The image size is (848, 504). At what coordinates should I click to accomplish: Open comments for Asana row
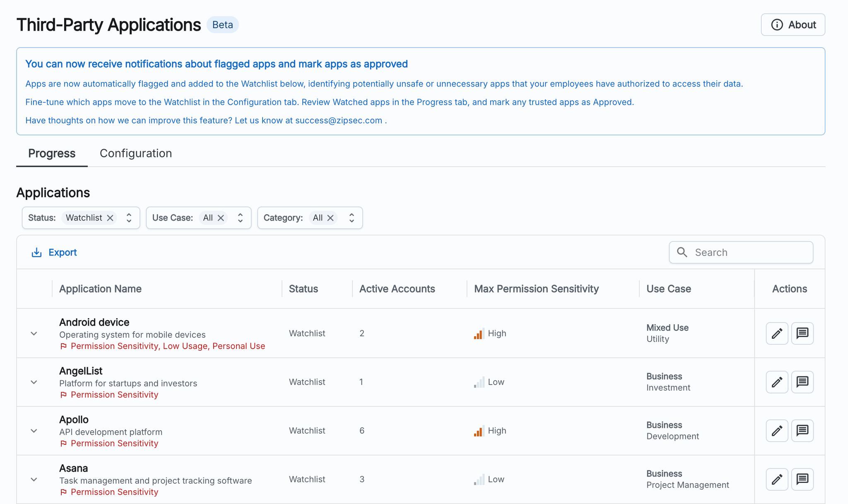[x=802, y=479]
